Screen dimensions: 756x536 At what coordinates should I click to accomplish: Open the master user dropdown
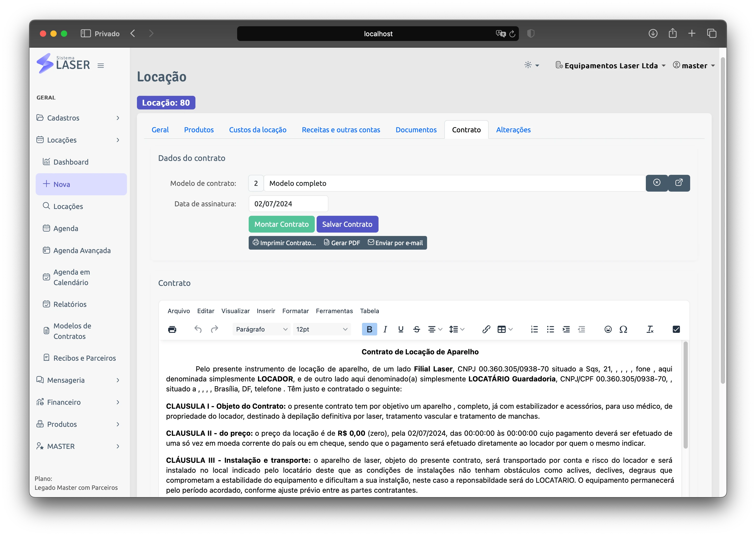pos(694,65)
